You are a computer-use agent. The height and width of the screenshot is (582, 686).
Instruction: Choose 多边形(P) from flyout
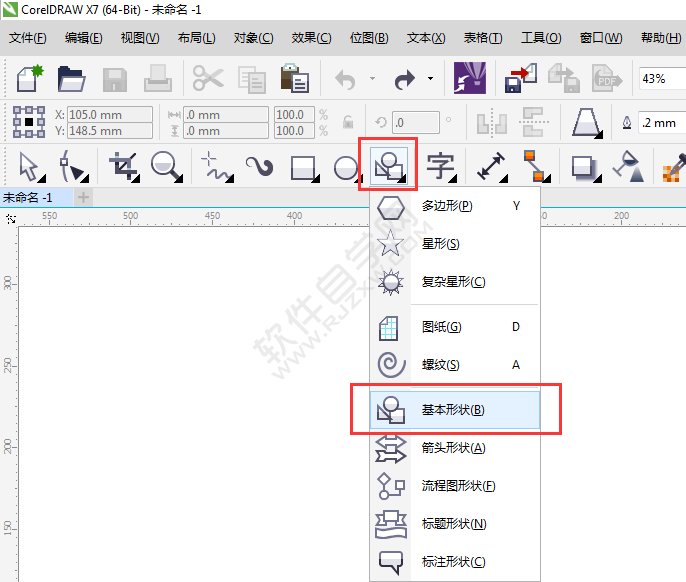[455, 206]
